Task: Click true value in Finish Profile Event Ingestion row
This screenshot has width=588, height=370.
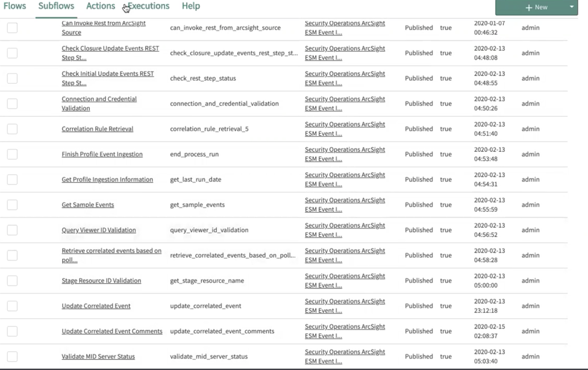Action: [446, 154]
